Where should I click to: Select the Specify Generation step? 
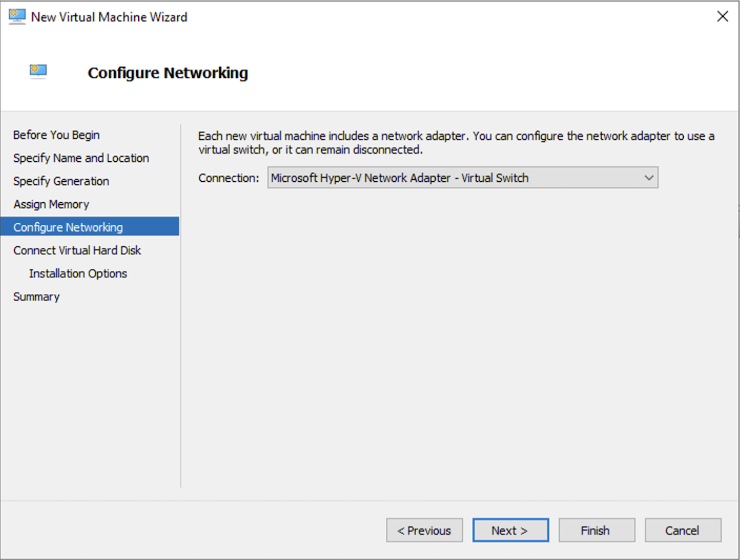pyautogui.click(x=60, y=181)
